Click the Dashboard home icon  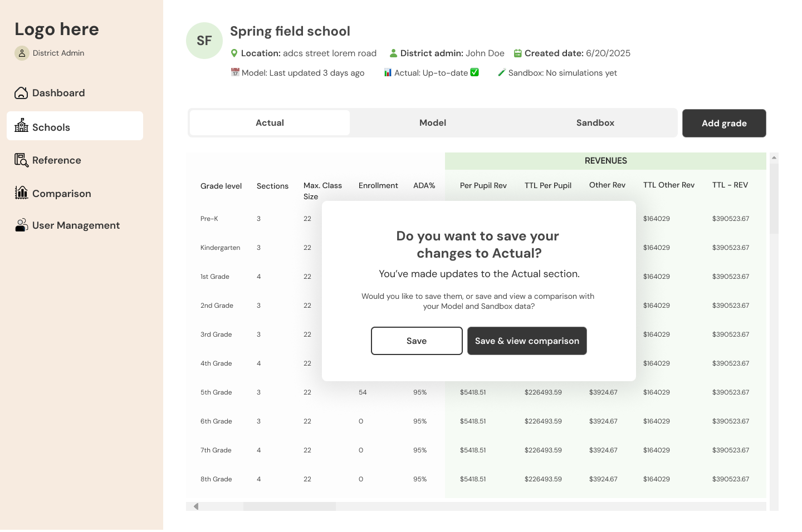pos(21,93)
